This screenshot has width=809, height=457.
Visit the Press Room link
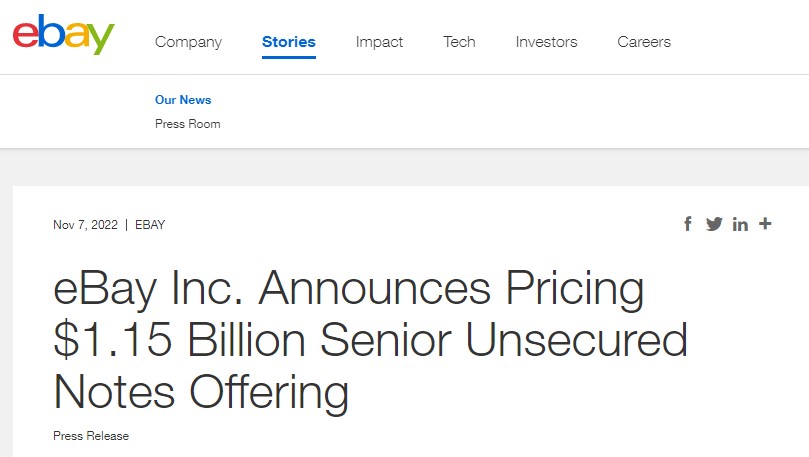pos(188,124)
